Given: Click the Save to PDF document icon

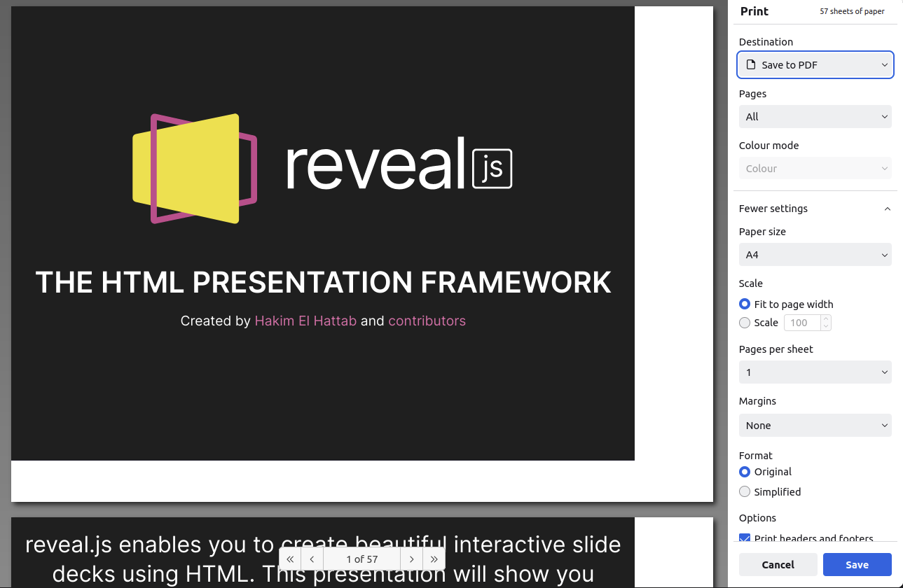Looking at the screenshot, I should pos(750,64).
